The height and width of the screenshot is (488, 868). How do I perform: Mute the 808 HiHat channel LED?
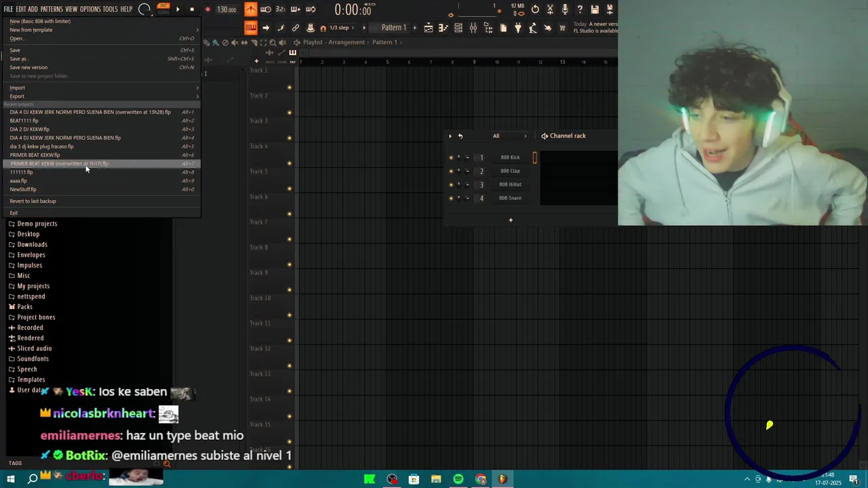point(451,185)
